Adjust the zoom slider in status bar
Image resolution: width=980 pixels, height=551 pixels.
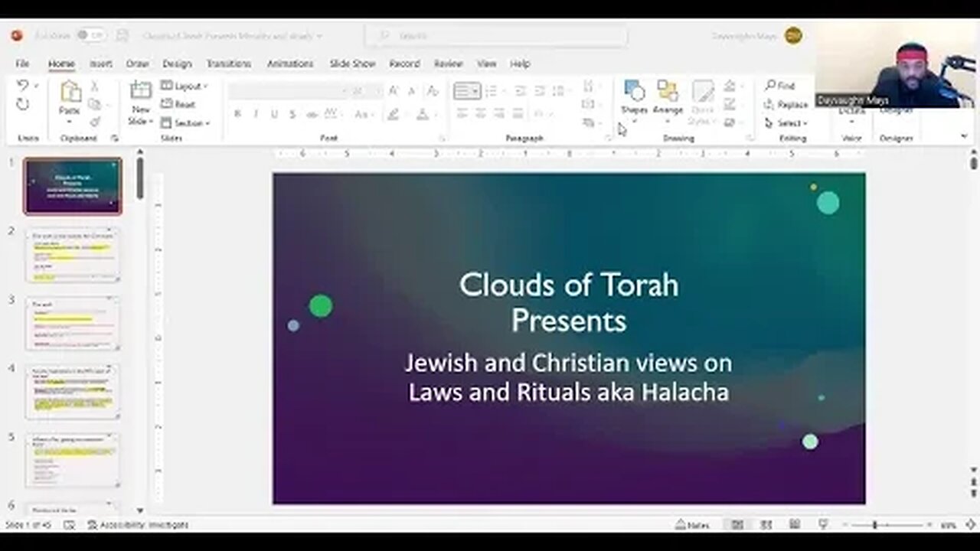[x=874, y=526]
